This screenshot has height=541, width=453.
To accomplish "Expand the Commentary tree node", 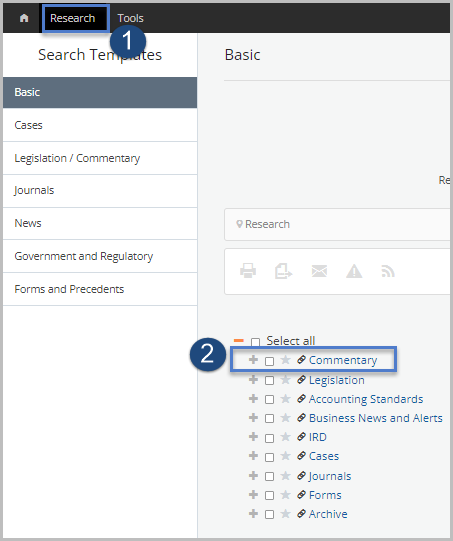I will 253,360.
